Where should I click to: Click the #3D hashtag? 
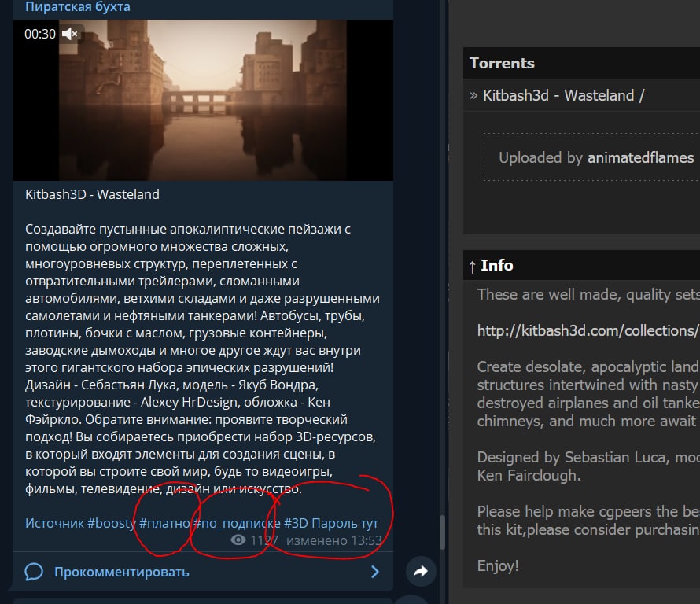pos(296,523)
